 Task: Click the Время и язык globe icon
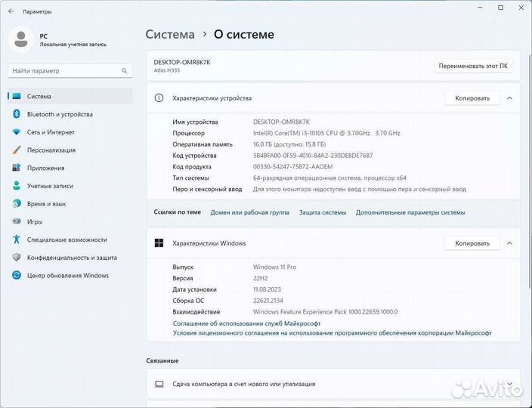[17, 203]
